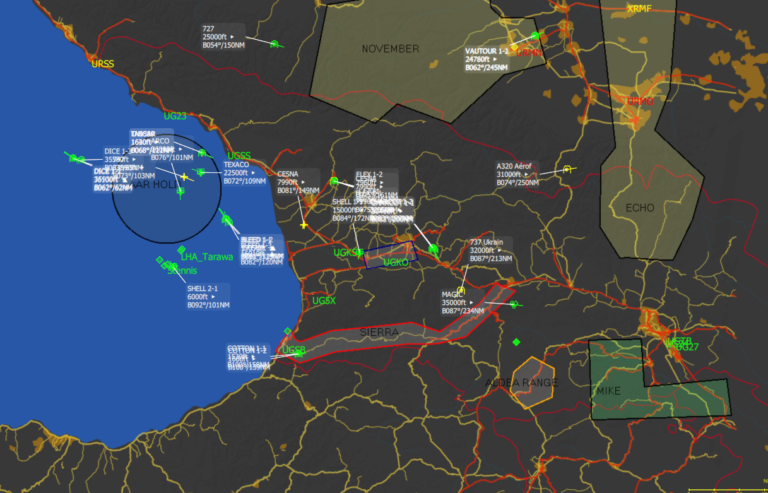768x493 pixels.
Task: Click the TEXACO tanker aircraft symbol
Action: tap(200, 172)
